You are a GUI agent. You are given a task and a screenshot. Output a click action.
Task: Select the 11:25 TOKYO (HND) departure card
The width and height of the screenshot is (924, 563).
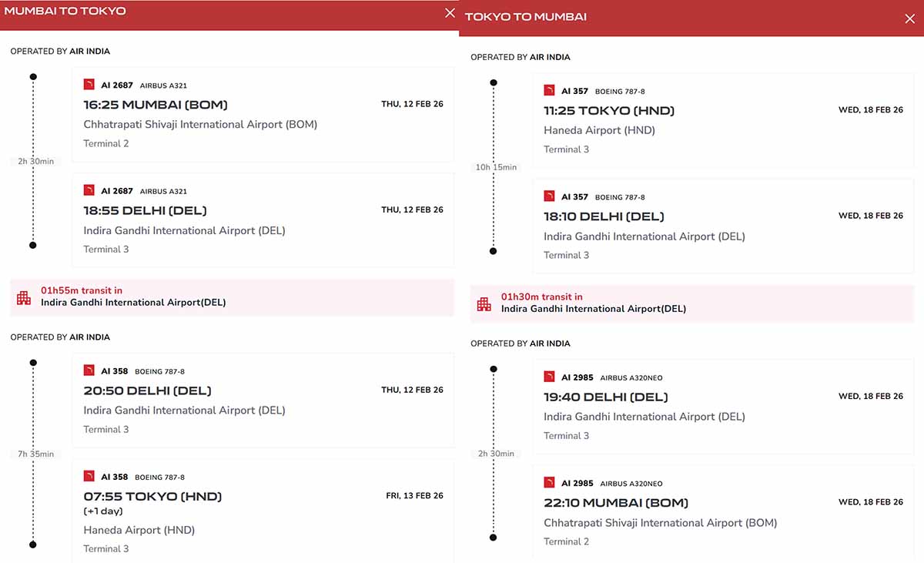click(723, 121)
